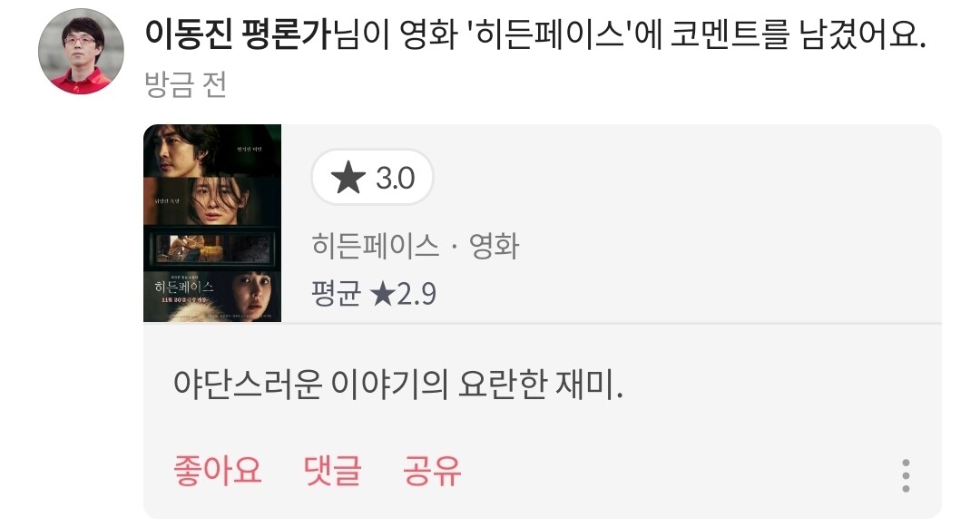Open the 히든페이스 movie poster thumbnail

(212, 223)
